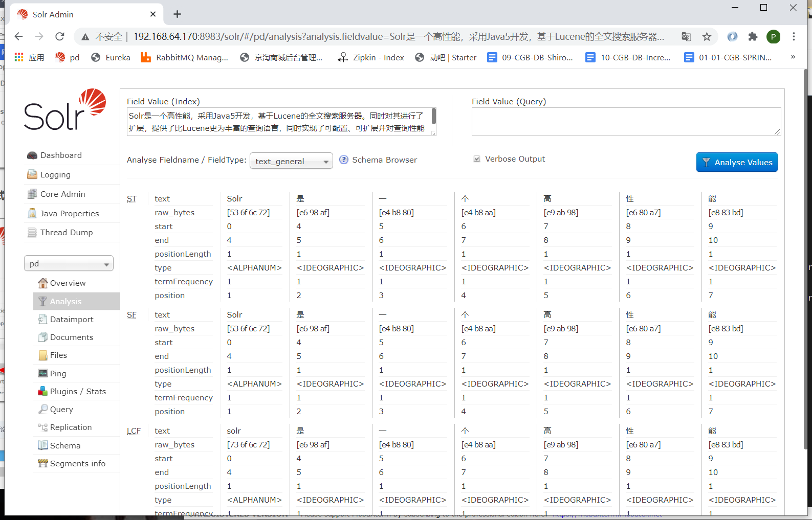Click the browser address bar URL
Image resolution: width=812 pixels, height=520 pixels.
pos(399,37)
